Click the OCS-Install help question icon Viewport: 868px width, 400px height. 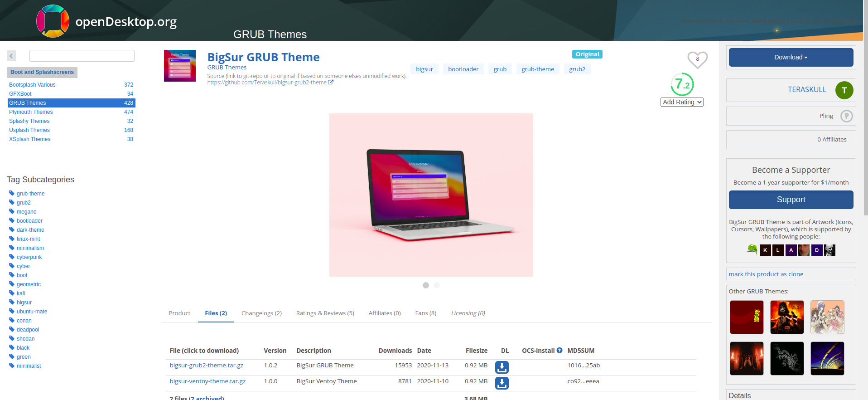[559, 351]
